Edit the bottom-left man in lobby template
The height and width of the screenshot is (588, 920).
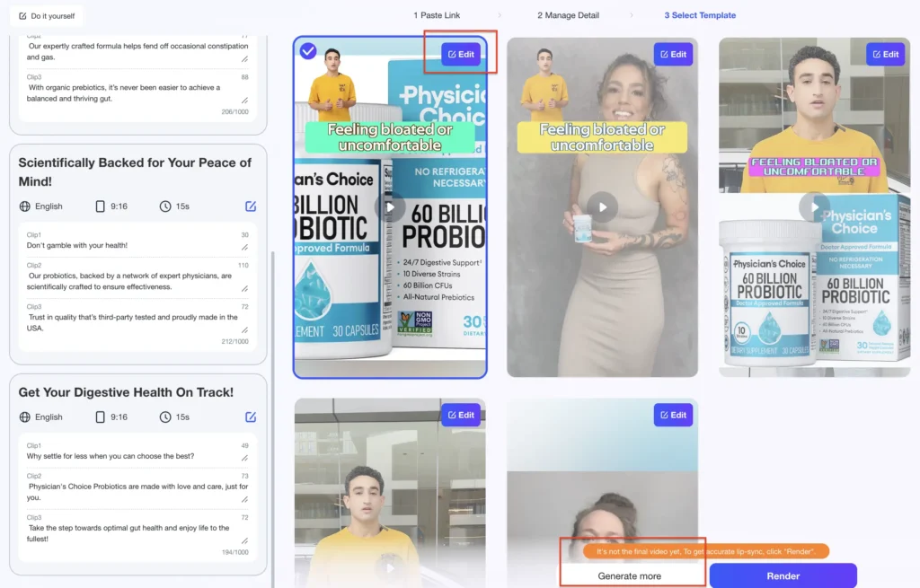pyautogui.click(x=461, y=415)
